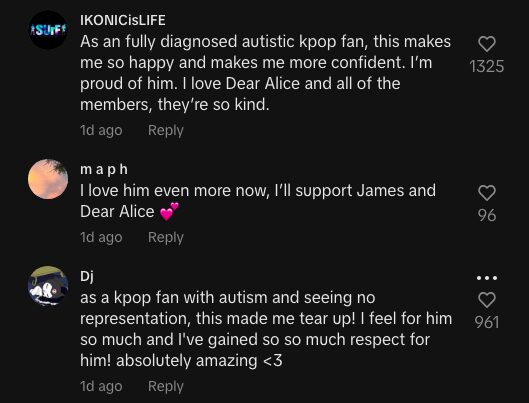Image resolution: width=529 pixels, height=403 pixels.
Task: Like the m a p h comment heart
Action: pyautogui.click(x=487, y=193)
